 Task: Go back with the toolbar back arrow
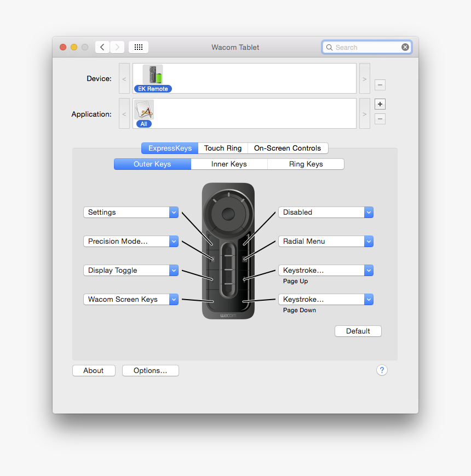(102, 47)
